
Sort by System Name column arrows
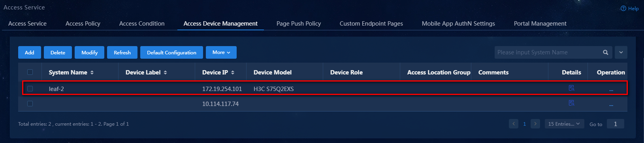(92, 72)
